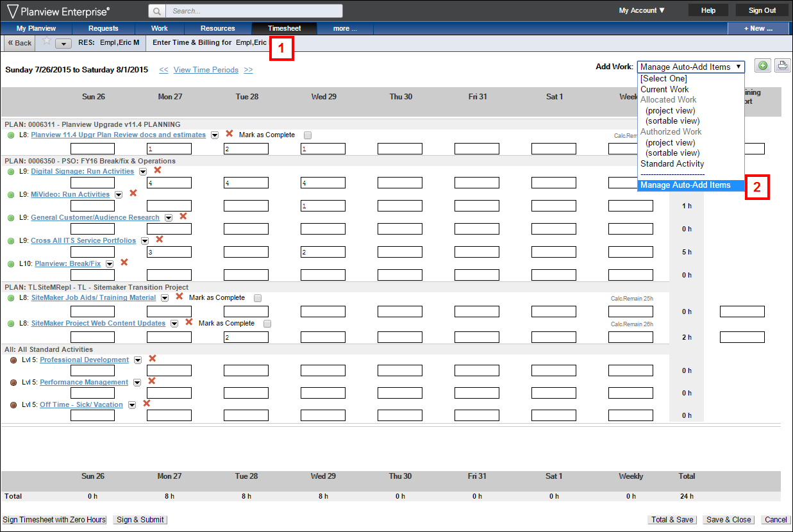Delete General Customer/Audience Research row
Screen dimensions: 793x532
183,217
